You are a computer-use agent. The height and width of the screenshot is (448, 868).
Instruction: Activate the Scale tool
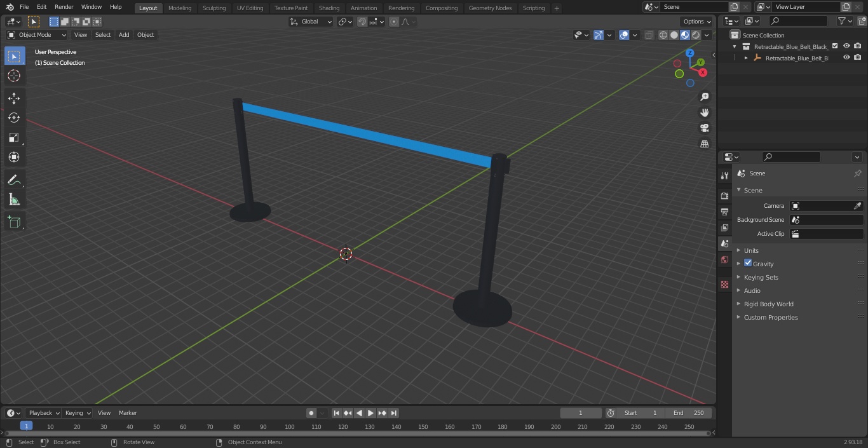(14, 137)
